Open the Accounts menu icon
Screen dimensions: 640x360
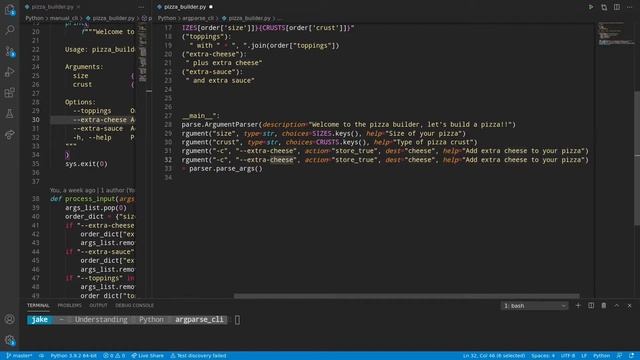point(9,319)
